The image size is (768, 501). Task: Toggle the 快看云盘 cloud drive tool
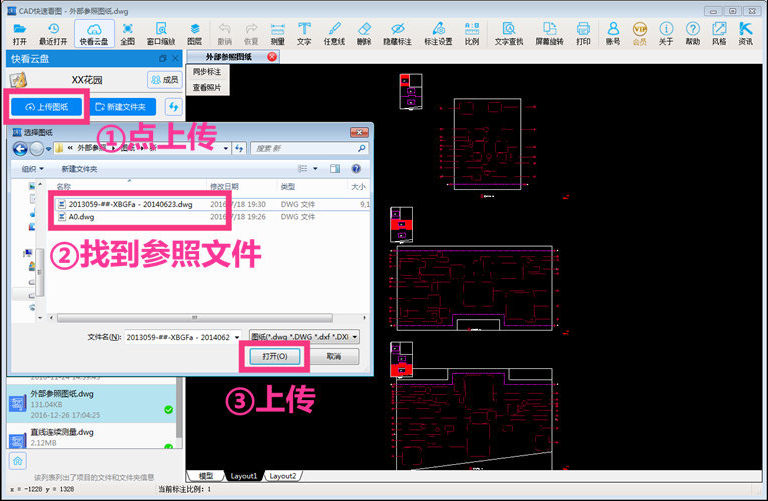point(94,34)
